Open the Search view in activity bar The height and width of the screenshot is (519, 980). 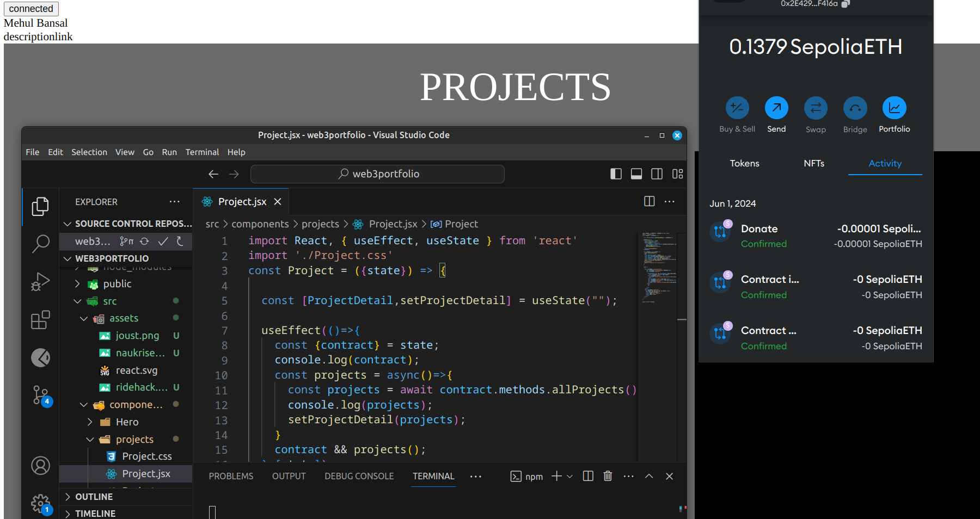[40, 244]
